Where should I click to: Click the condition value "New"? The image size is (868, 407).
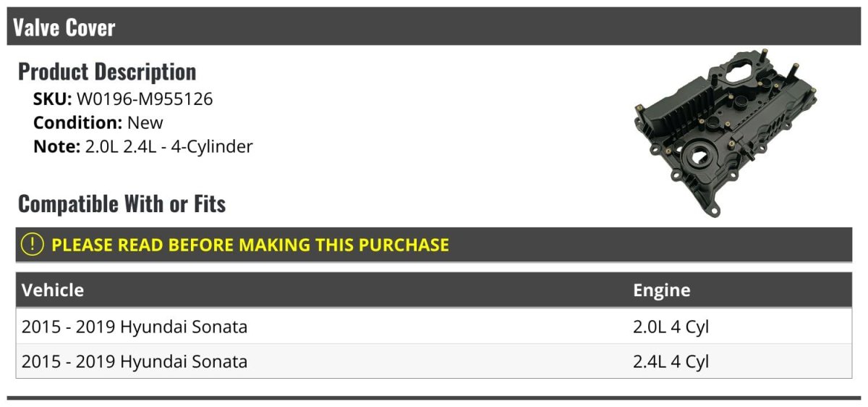tap(145, 122)
